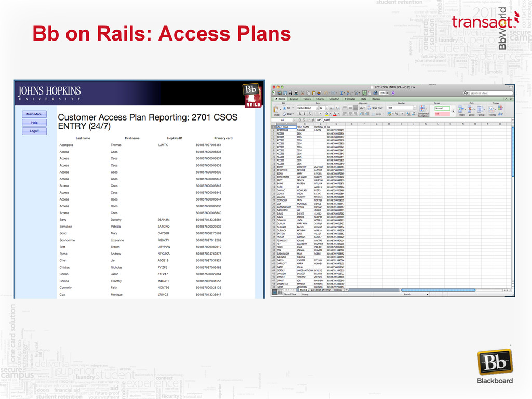Image resolution: width=532 pixels, height=399 pixels.
Task: Toggle Italic formatting in Excel ribbon
Action: coord(304,114)
